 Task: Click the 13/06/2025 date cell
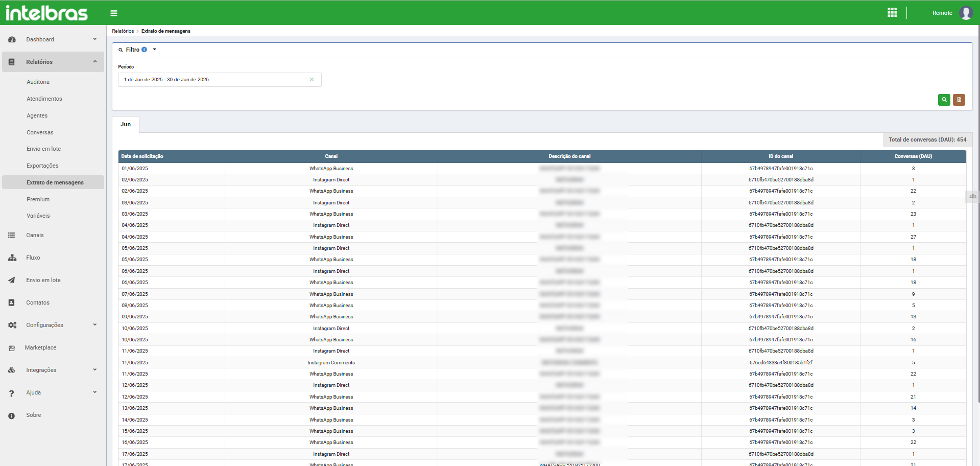pyautogui.click(x=135, y=408)
